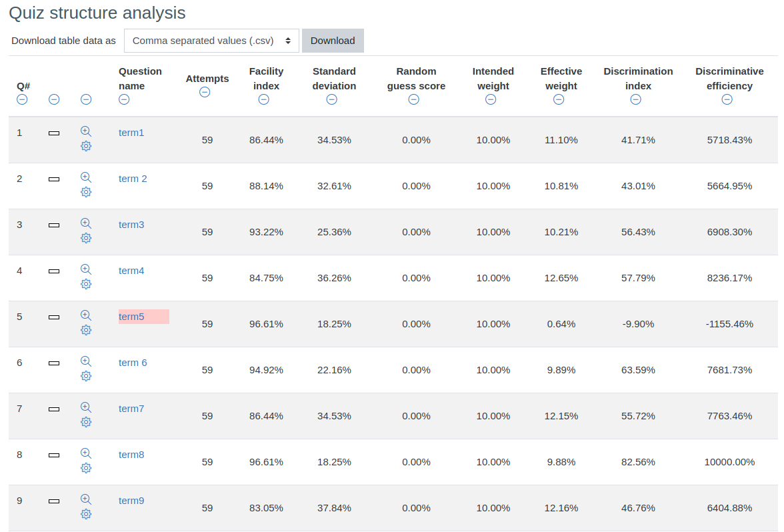This screenshot has width=784, height=532.
Task: Select the Quiz structure analysis heading
Action: [97, 13]
